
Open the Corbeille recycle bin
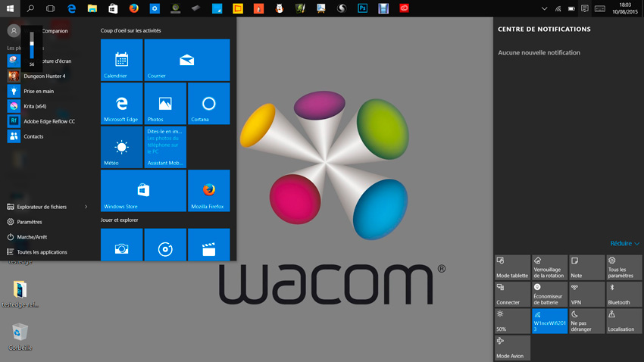(x=20, y=337)
